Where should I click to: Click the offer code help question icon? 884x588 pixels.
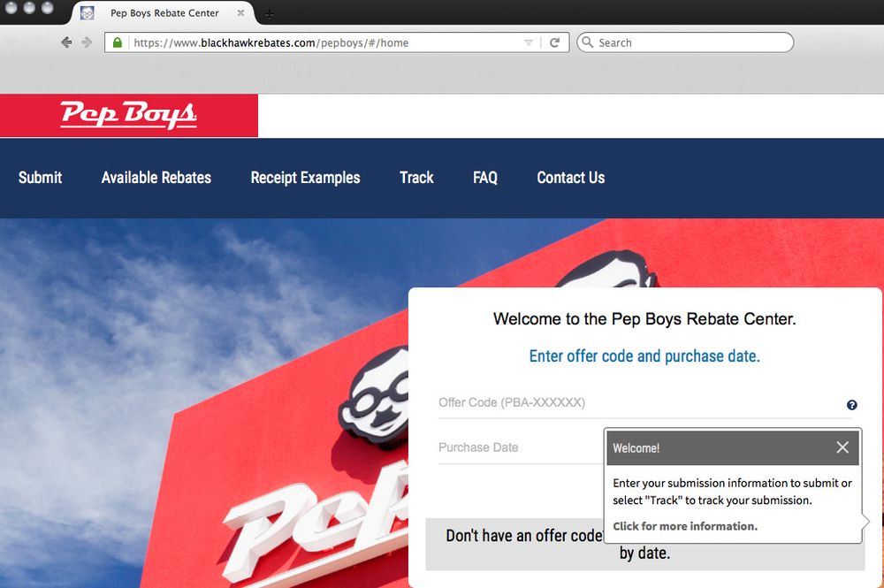(x=851, y=405)
